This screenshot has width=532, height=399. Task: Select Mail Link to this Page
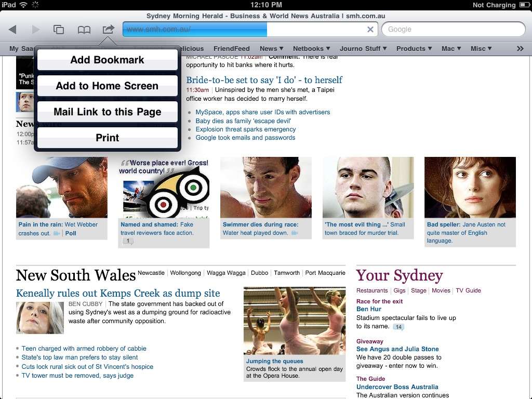click(107, 112)
